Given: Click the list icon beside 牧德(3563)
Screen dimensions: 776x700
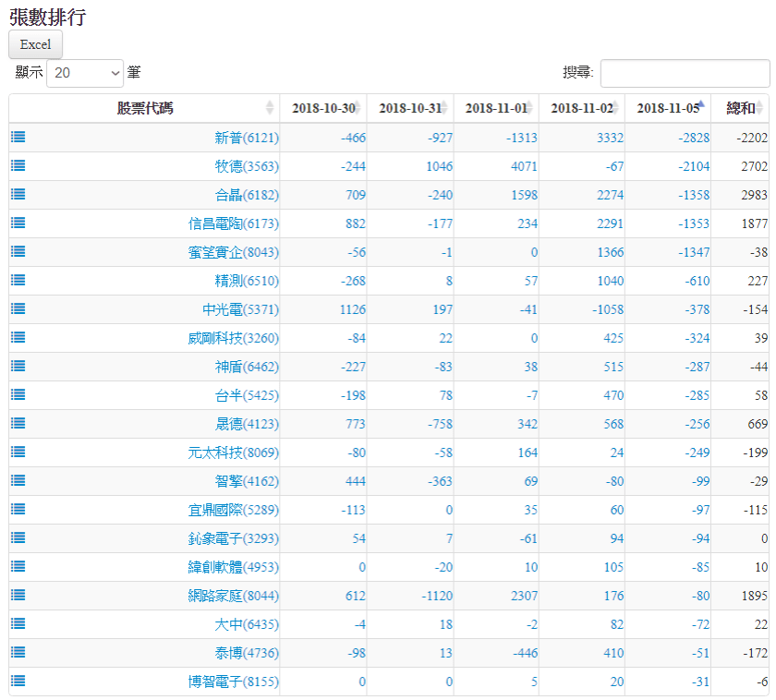Looking at the screenshot, I should (x=18, y=165).
